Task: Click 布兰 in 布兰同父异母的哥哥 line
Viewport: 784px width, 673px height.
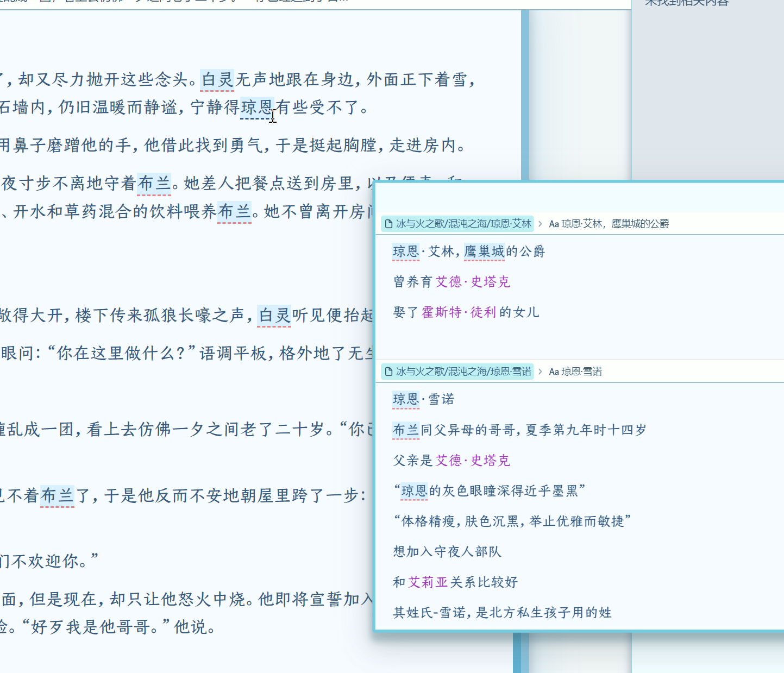Action: (x=406, y=430)
